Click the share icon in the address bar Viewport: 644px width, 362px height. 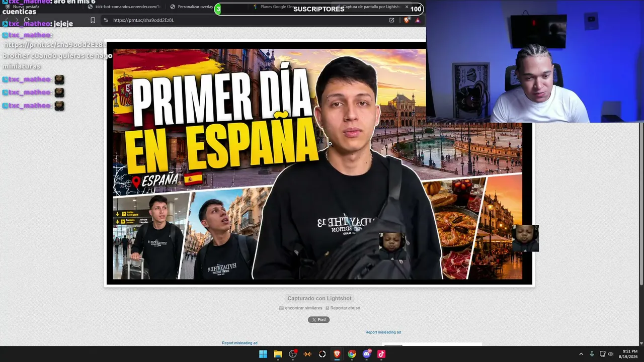click(x=392, y=20)
